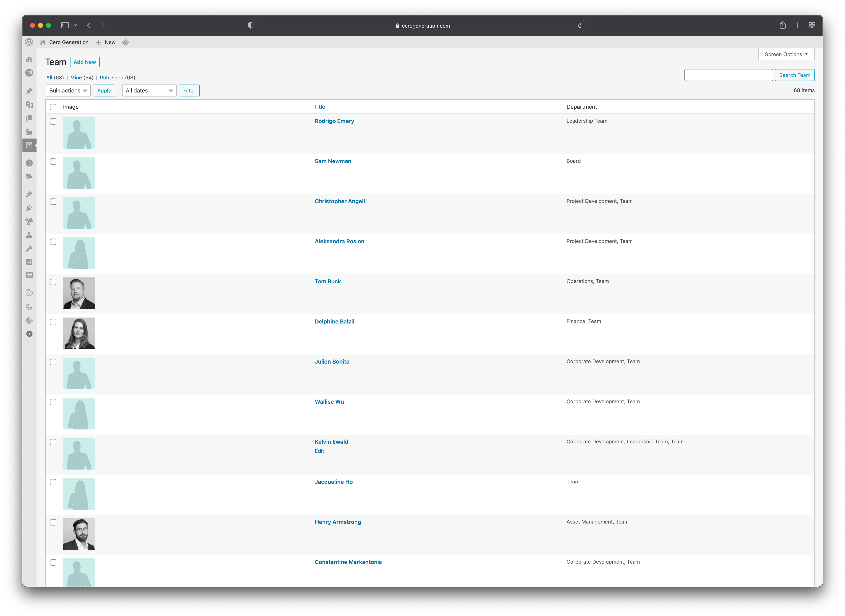
Task: Tick the checkbox for Rodrigo Emery
Action: tap(53, 122)
